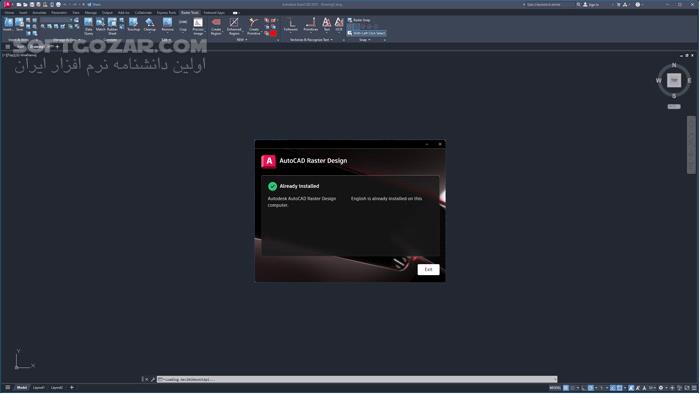
Task: Switch to the Layout1 tab
Action: (x=39, y=388)
